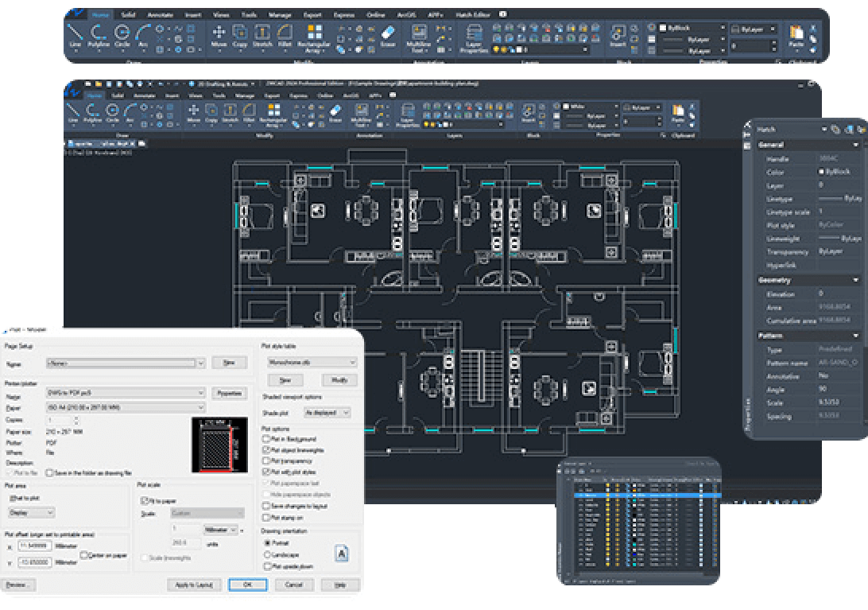Image resolution: width=868 pixels, height=610 pixels.
Task: Choose the Fillet tool in the enlarged top ribbon
Action: (284, 35)
